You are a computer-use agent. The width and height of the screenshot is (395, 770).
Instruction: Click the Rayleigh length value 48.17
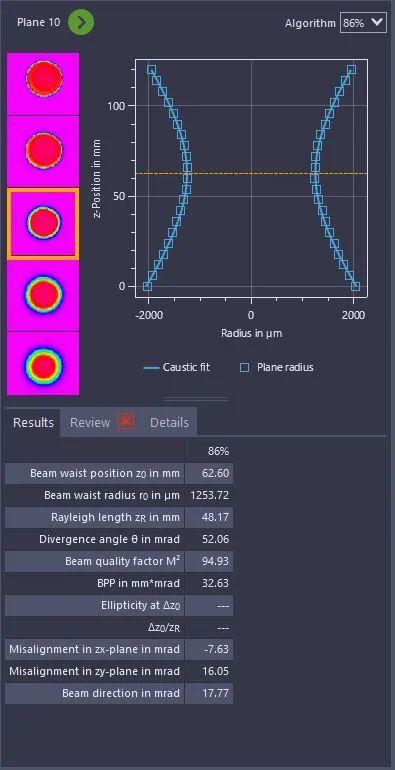pyautogui.click(x=209, y=518)
